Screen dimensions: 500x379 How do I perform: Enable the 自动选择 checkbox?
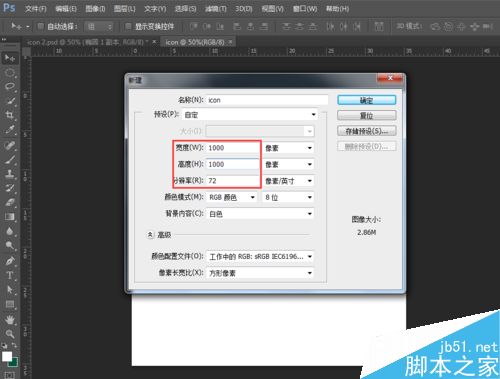click(x=40, y=26)
